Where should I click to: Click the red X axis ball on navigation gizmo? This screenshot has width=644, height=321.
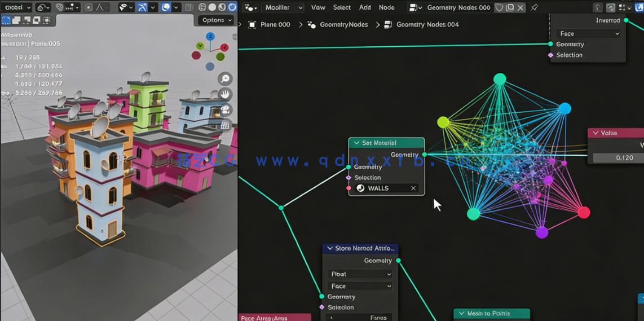coord(224,47)
